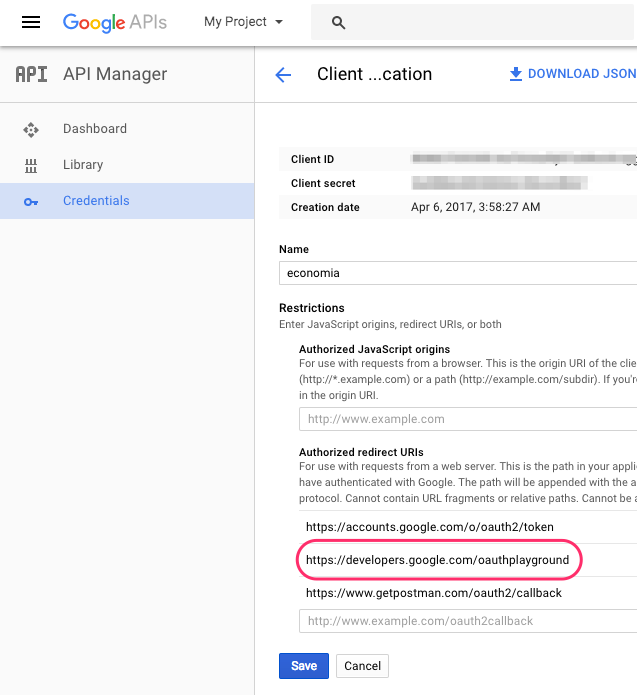Click the Restrictions heading
This screenshot has width=637, height=695.
coord(312,308)
